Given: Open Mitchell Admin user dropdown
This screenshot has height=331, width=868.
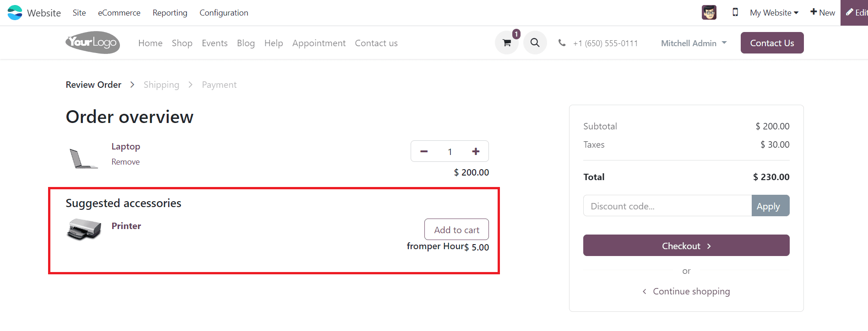Looking at the screenshot, I should [694, 43].
